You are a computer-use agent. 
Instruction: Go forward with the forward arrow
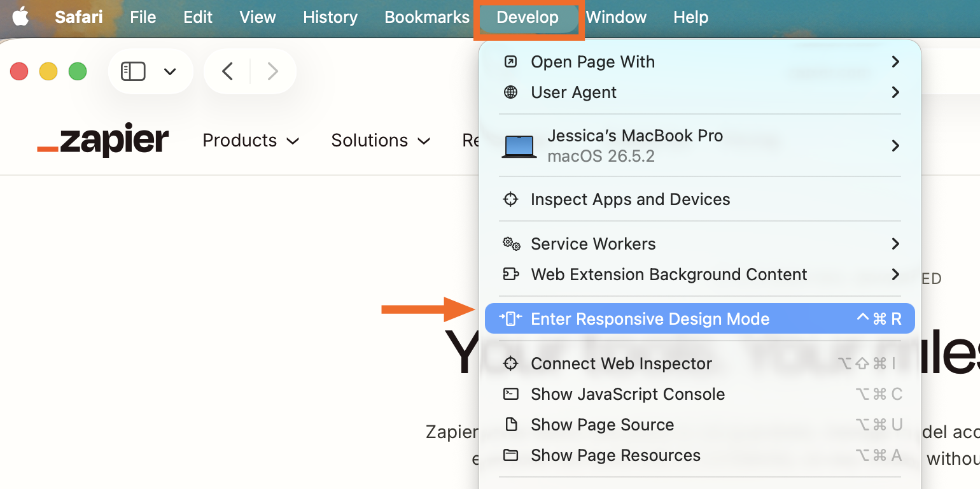coord(272,71)
